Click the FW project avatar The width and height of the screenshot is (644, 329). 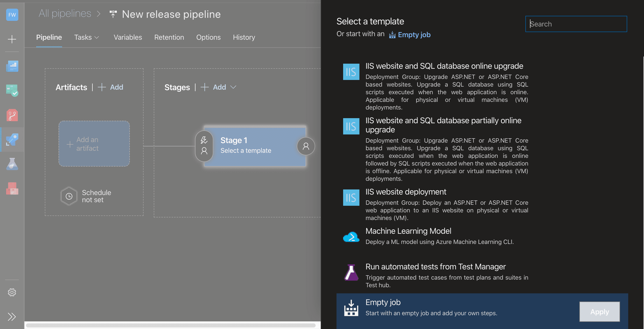click(12, 15)
